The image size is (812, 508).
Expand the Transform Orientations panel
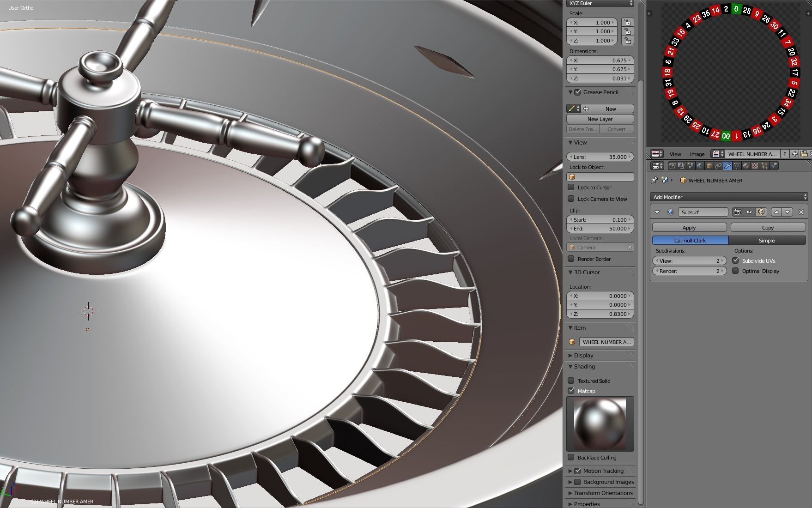tap(570, 493)
